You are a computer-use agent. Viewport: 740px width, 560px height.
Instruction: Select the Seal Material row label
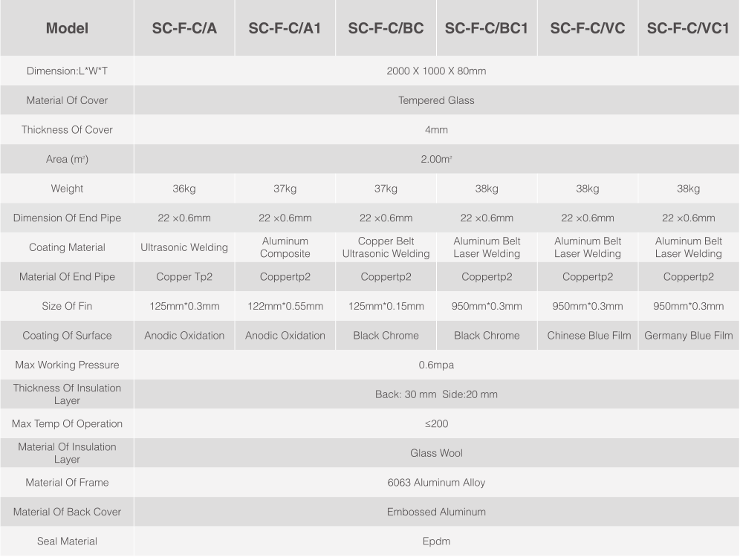(x=67, y=541)
